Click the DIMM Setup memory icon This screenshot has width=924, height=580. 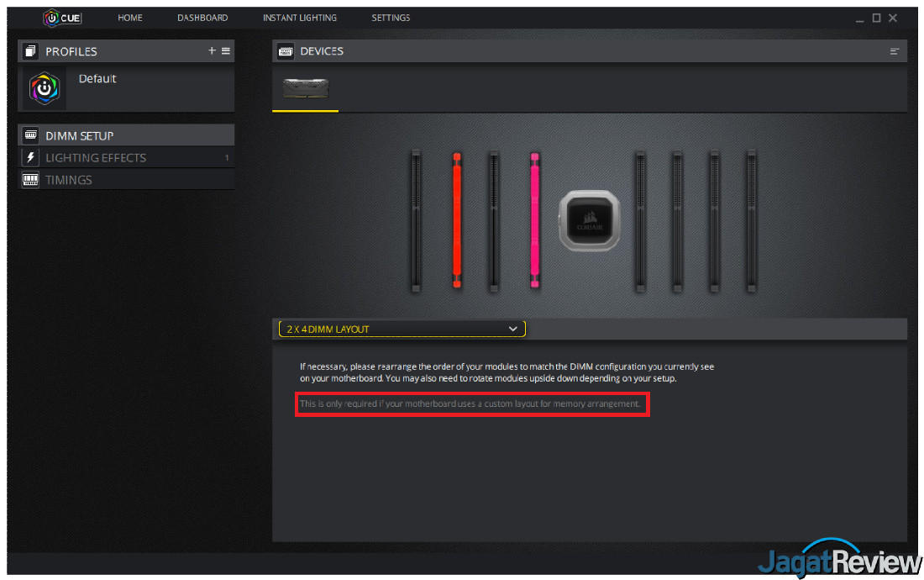30,135
